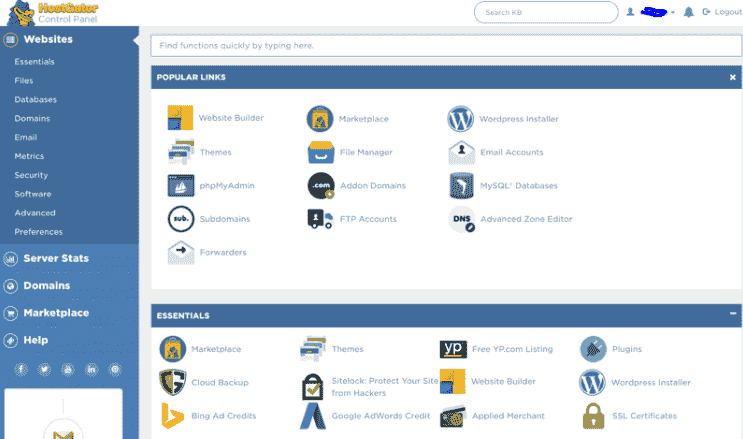Open the Sitelock padlock icon
743x439 pixels.
[x=313, y=386]
